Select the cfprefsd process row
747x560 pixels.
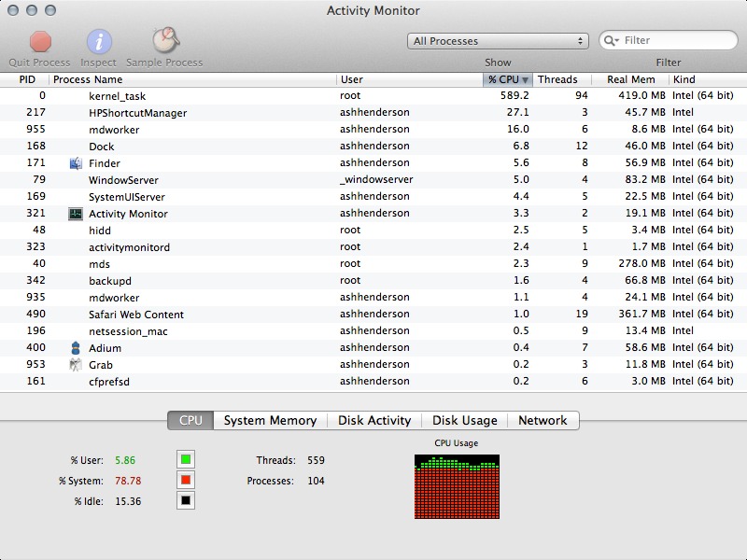(x=373, y=382)
